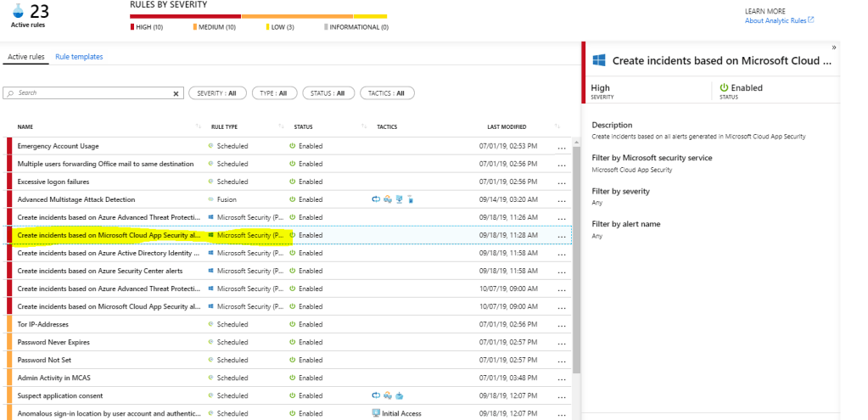This screenshot has width=868, height=420.
Task: Open the TACTICS filter dropdown
Action: 387,93
